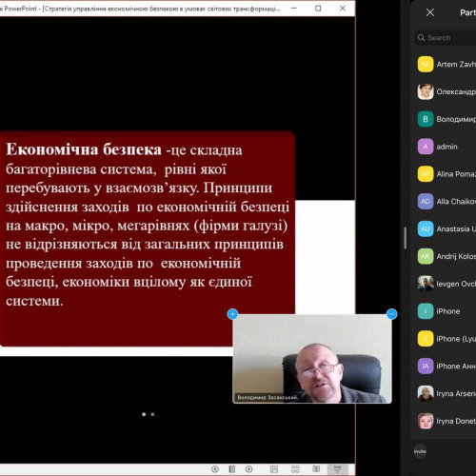The image size is (476, 476).
Task: Open the slide menu icon between the arrows
Action: click(x=232, y=469)
